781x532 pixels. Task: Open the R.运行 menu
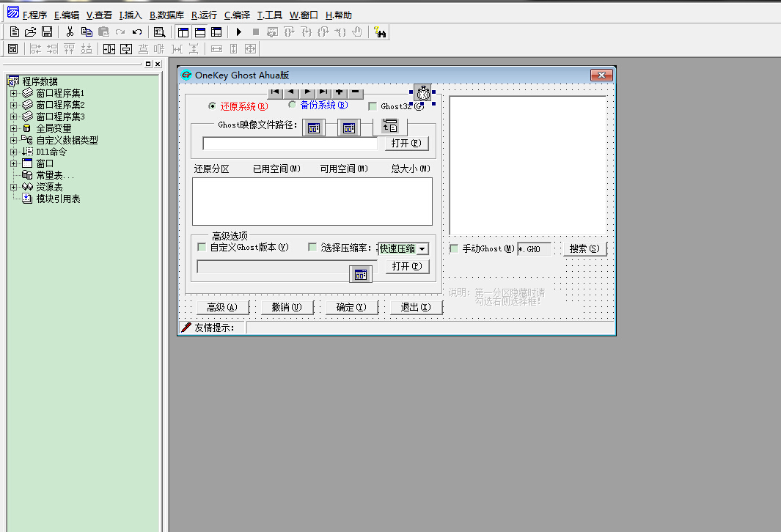(204, 15)
